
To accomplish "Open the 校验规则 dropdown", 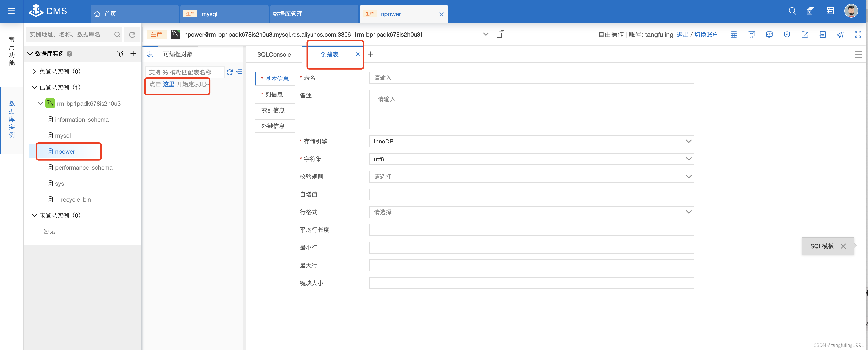I will pyautogui.click(x=531, y=177).
